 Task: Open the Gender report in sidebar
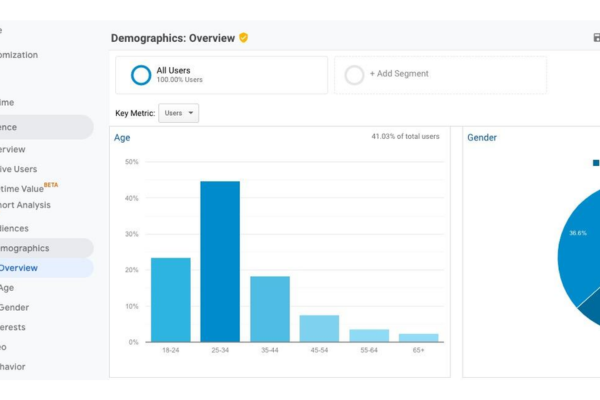point(14,307)
